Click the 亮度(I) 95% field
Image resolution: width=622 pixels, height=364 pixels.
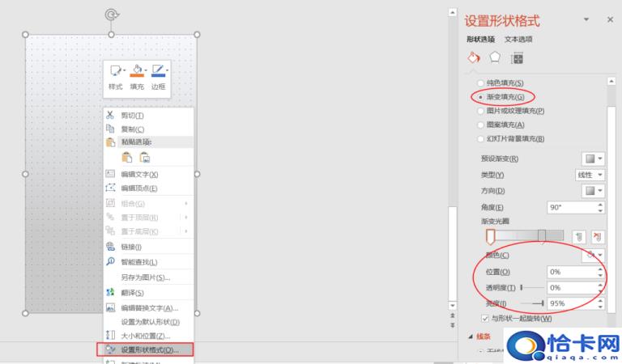(x=576, y=303)
